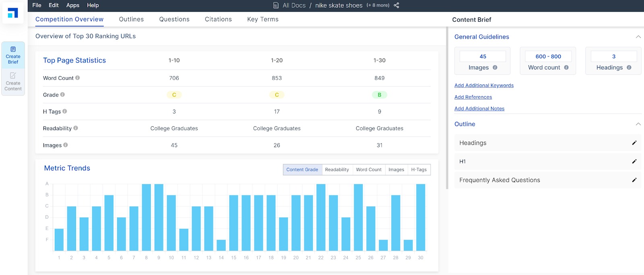Edit the Headings outline with pencil icon
The height and width of the screenshot is (275, 644).
tap(634, 143)
